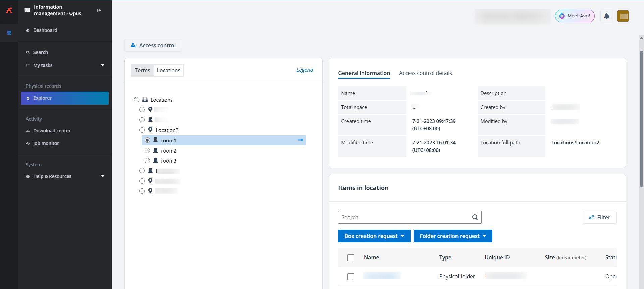Viewport: 644px width, 289px height.
Task: Go to Dashboard in the sidebar
Action: 45,30
